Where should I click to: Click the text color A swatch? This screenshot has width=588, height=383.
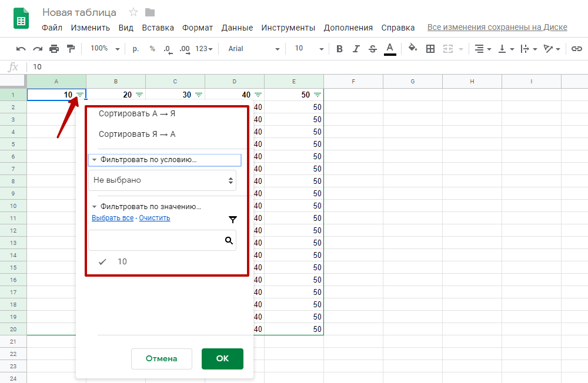389,49
